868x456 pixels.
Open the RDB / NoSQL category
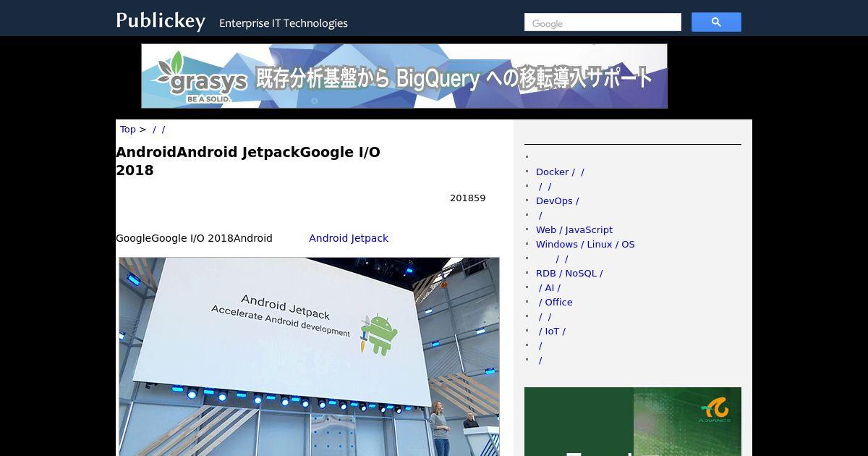click(x=569, y=274)
